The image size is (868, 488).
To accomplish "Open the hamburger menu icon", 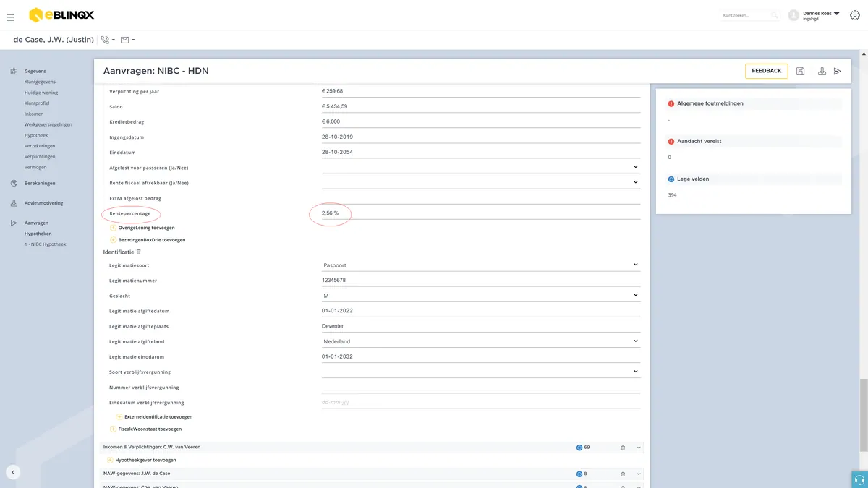I will point(10,17).
